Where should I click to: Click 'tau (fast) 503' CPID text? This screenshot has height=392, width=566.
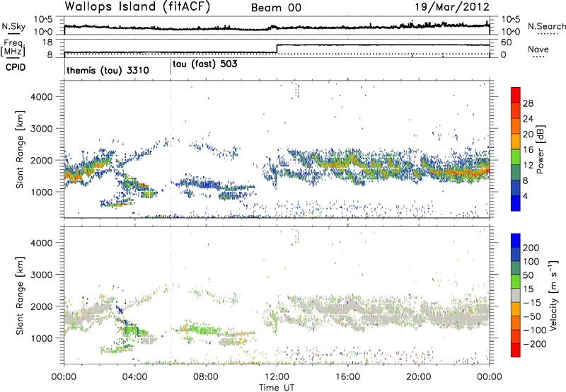coord(205,64)
